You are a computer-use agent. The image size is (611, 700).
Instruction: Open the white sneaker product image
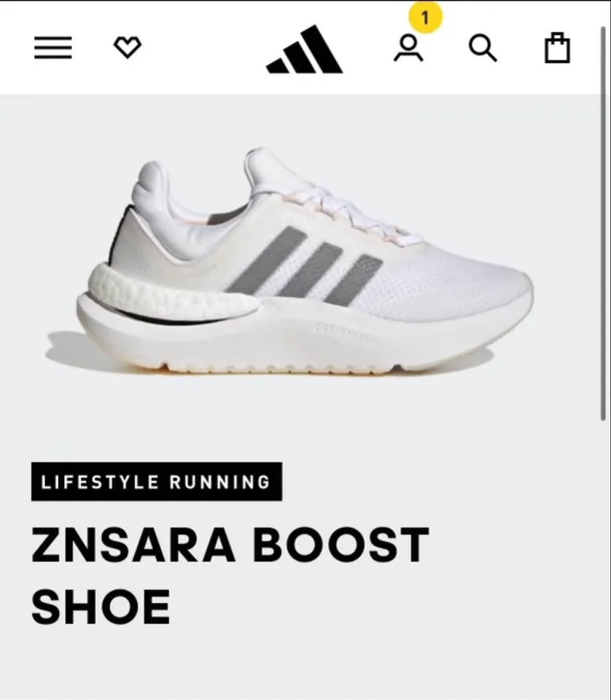[290, 263]
